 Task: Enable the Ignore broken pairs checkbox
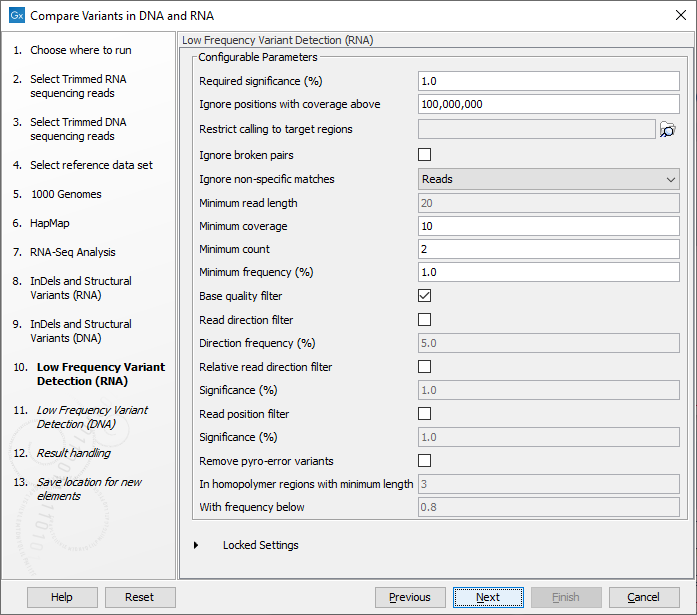tap(424, 155)
